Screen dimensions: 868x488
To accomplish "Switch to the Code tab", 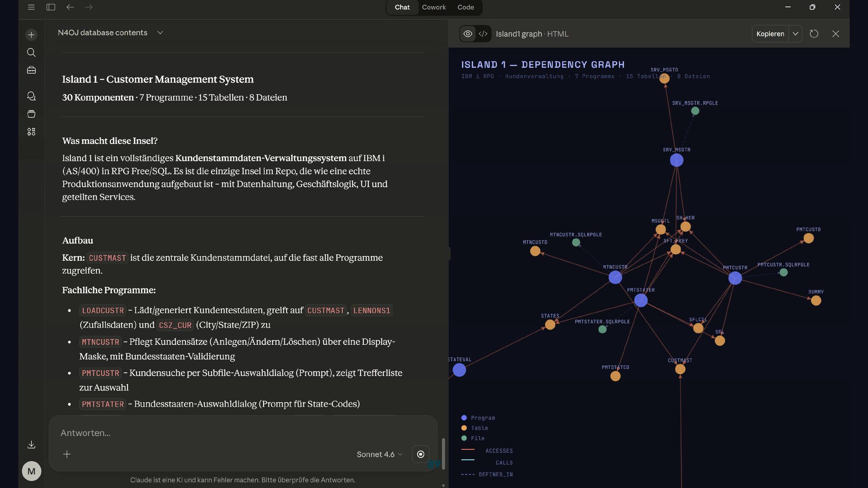I will point(465,7).
